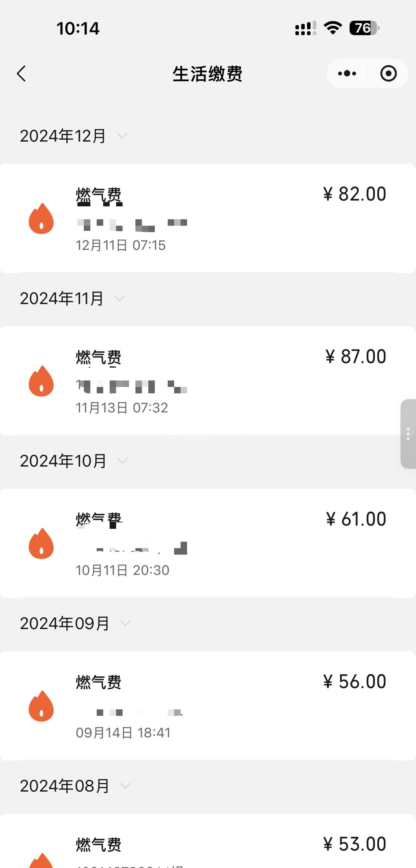This screenshot has height=868, width=416.
Task: Open the three-dot more menu
Action: 347,73
